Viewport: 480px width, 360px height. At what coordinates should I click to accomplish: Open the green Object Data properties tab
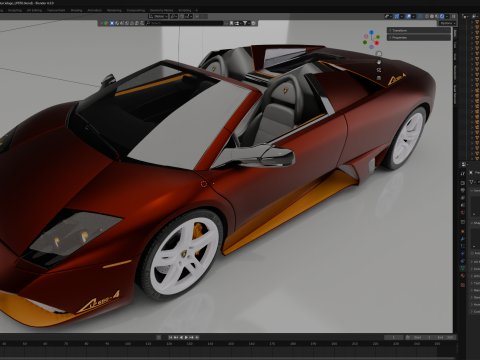(x=463, y=268)
